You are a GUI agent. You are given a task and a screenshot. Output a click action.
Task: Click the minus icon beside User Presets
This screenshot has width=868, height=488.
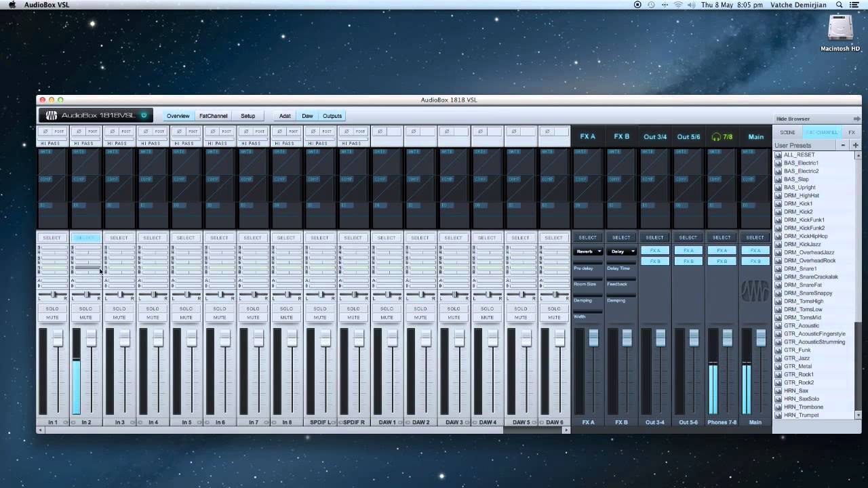point(844,145)
